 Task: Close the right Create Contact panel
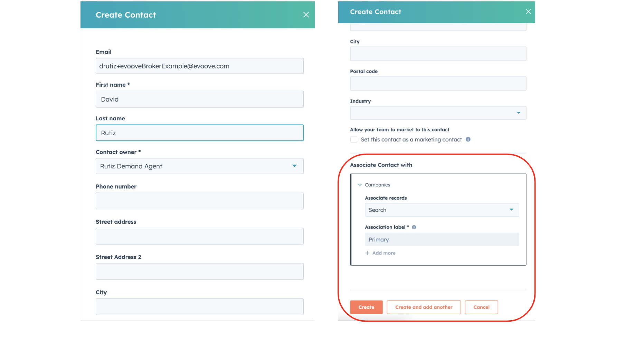click(528, 11)
